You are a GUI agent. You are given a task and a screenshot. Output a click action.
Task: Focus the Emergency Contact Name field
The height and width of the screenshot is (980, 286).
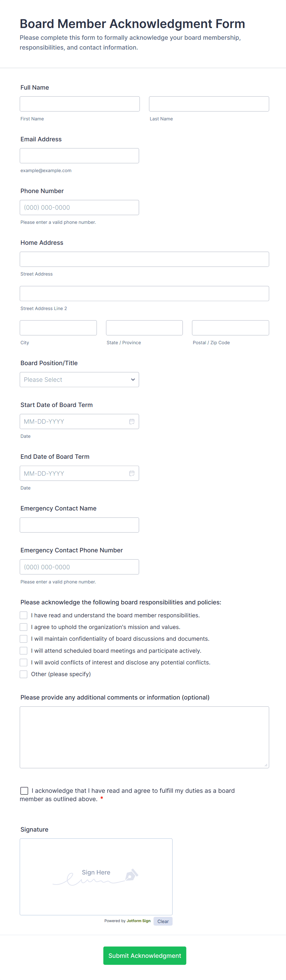[x=79, y=525]
